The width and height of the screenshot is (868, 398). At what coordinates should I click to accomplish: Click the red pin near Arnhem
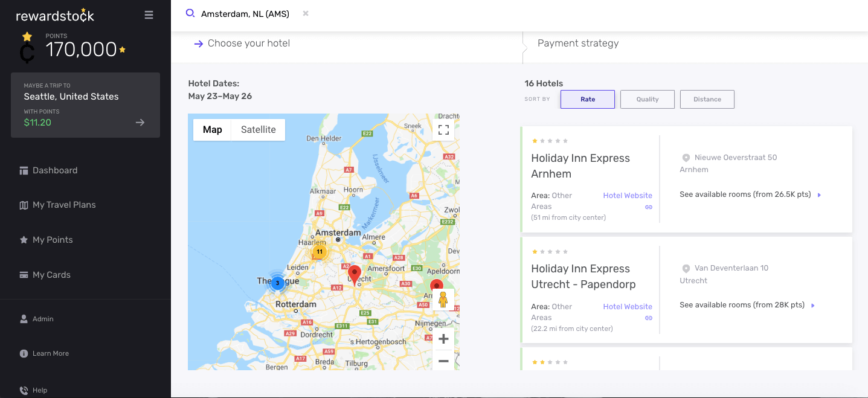coord(436,285)
